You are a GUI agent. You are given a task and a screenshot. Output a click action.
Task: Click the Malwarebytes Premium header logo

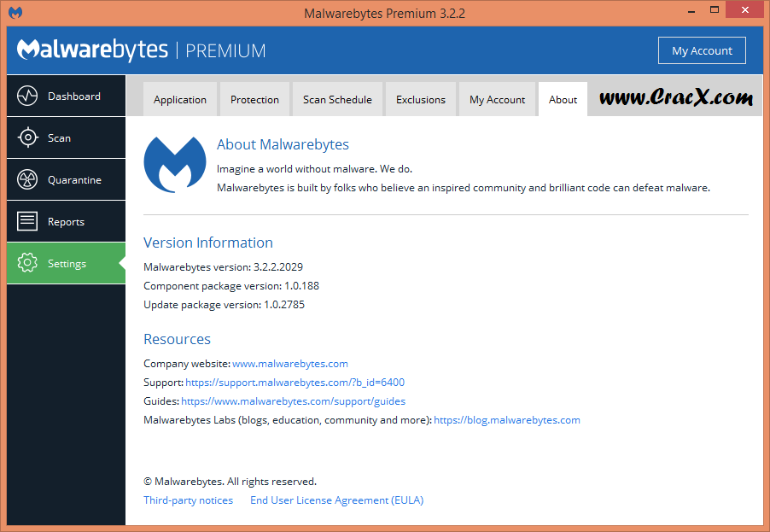(142, 50)
